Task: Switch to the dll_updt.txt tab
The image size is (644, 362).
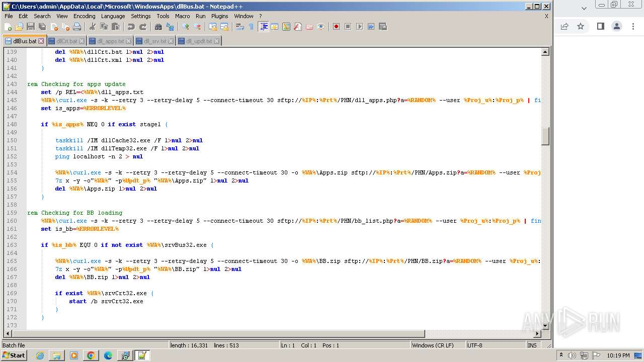Action: pyautogui.click(x=199, y=41)
